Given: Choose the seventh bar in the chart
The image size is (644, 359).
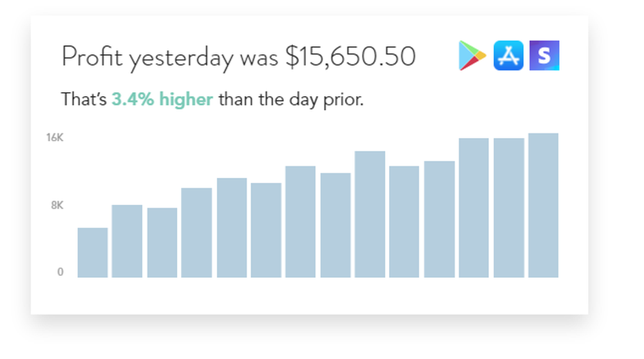Looking at the screenshot, I should pyautogui.click(x=301, y=222).
